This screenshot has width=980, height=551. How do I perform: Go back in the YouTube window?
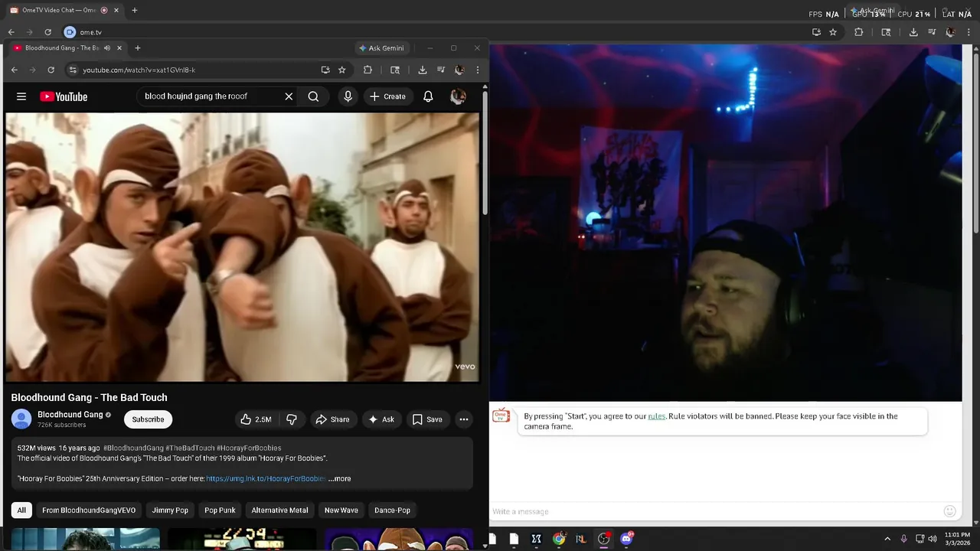pyautogui.click(x=14, y=70)
